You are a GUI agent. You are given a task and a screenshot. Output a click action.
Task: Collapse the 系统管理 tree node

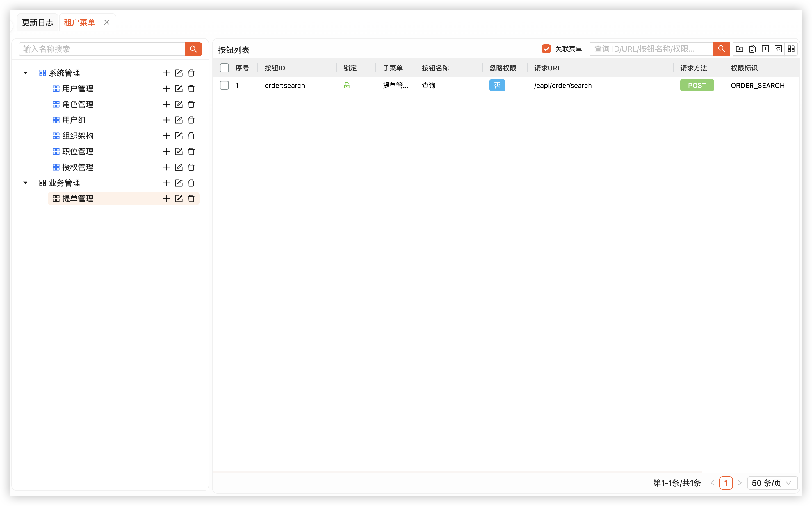pyautogui.click(x=25, y=73)
